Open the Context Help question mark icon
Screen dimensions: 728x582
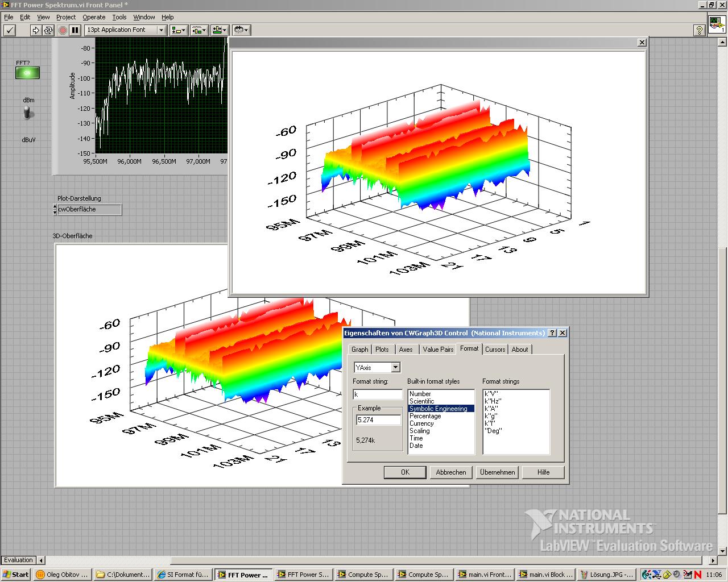coord(700,30)
